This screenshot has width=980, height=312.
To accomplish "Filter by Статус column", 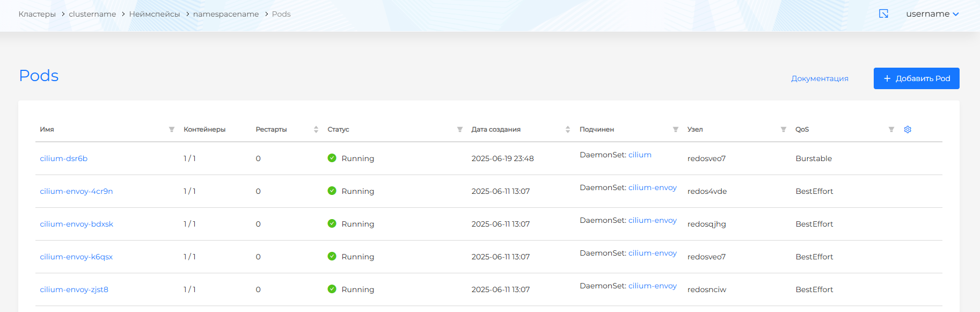I will 460,129.
